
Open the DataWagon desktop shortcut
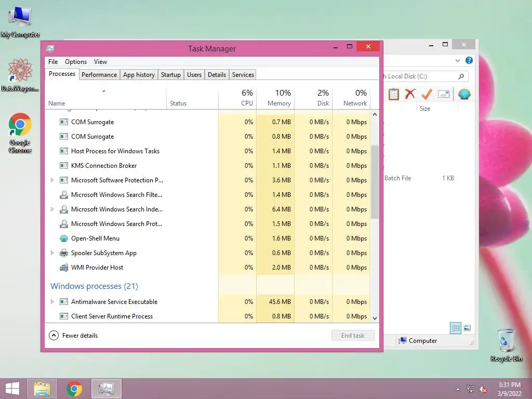pos(20,75)
